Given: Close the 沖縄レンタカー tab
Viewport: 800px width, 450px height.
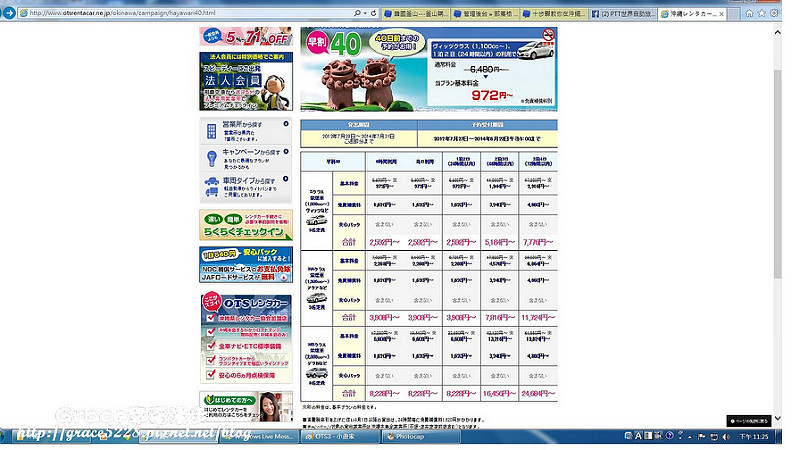Looking at the screenshot, I should tap(721, 14).
